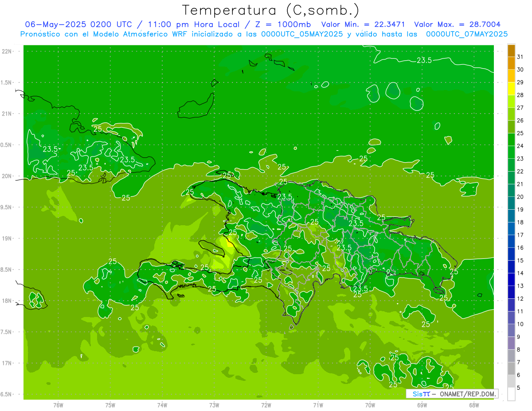Image resolution: width=532 pixels, height=411 pixels.
Task: Click the '74W' longitude axis label
Action: (x=162, y=405)
